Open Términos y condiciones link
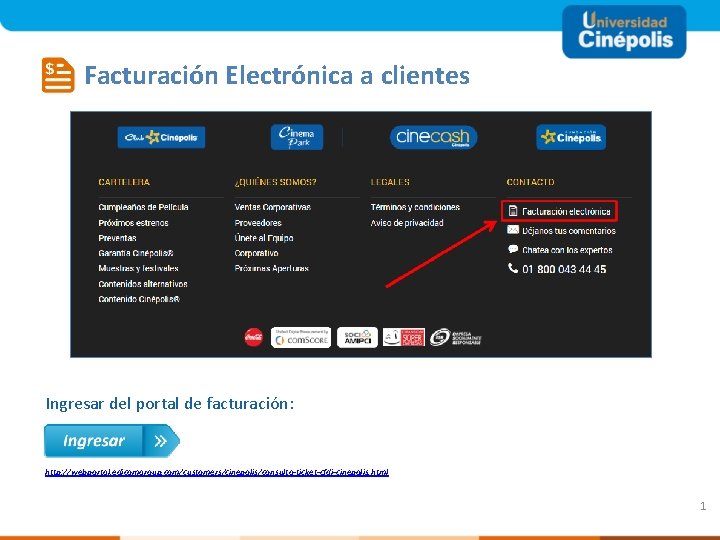 (415, 207)
